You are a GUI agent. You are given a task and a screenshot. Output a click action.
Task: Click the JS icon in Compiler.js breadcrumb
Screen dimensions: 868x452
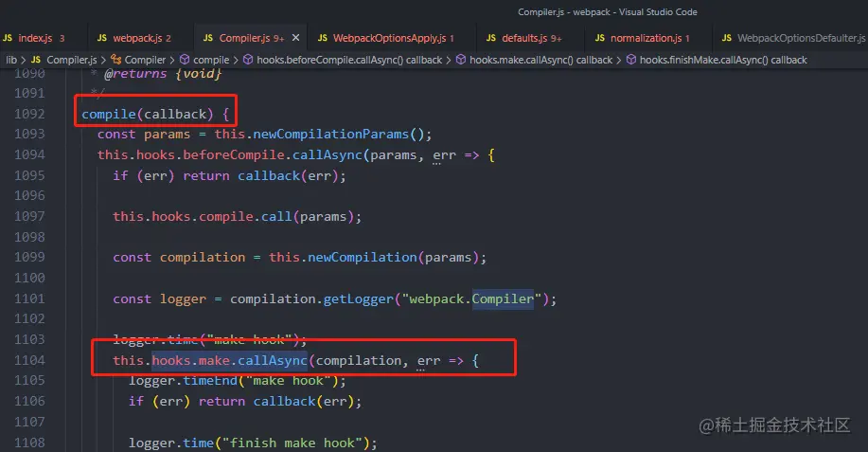(x=36, y=60)
